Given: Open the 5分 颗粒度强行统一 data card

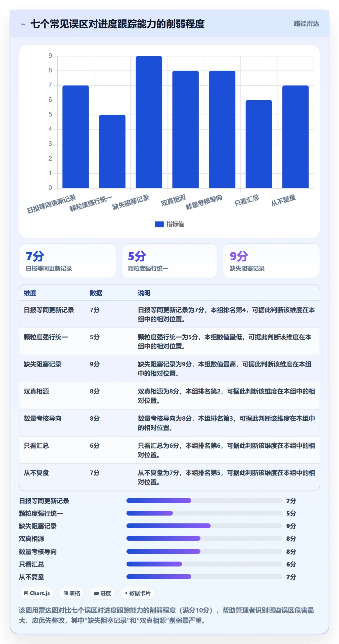Looking at the screenshot, I should (169, 260).
